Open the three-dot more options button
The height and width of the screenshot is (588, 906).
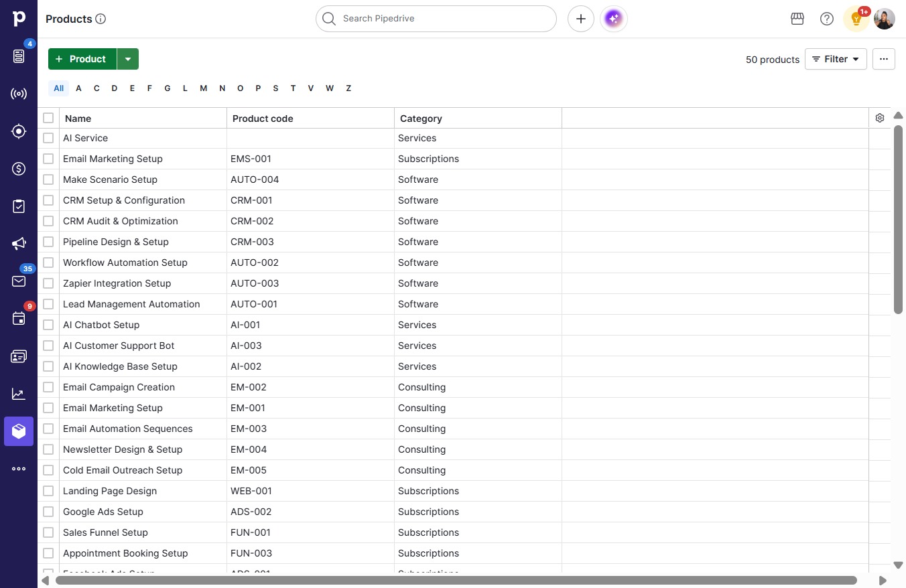coord(884,59)
